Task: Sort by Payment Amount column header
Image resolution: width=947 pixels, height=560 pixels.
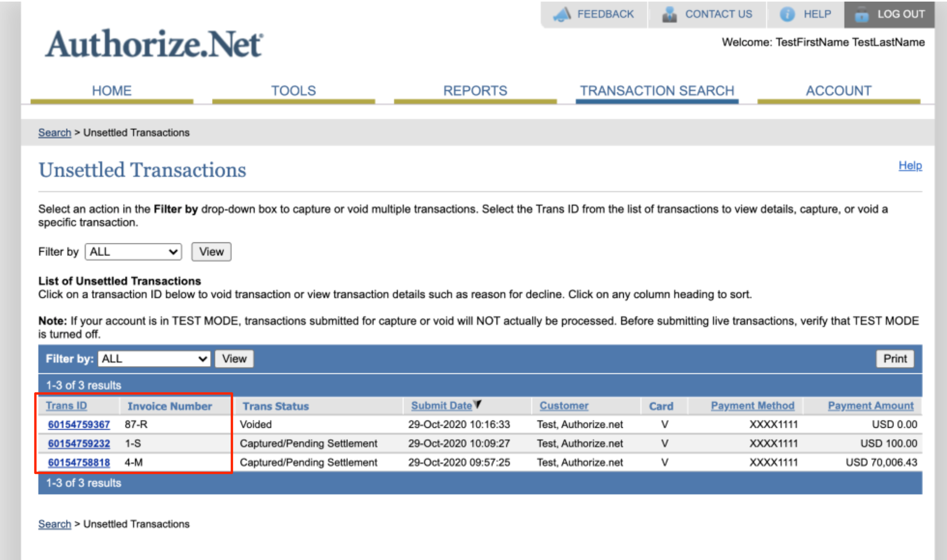Action: [871, 406]
